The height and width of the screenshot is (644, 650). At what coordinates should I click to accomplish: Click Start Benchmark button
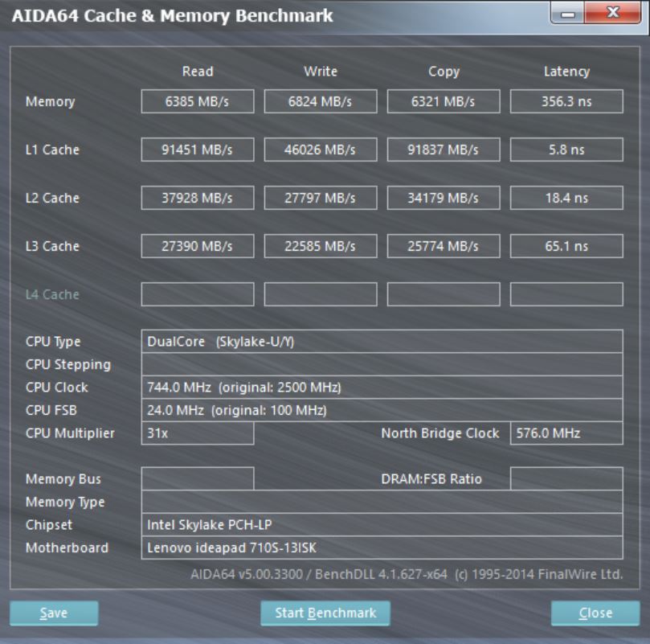[325, 613]
